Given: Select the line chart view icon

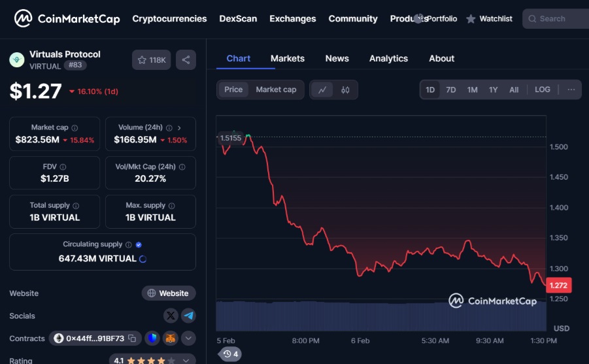Looking at the screenshot, I should pos(322,90).
